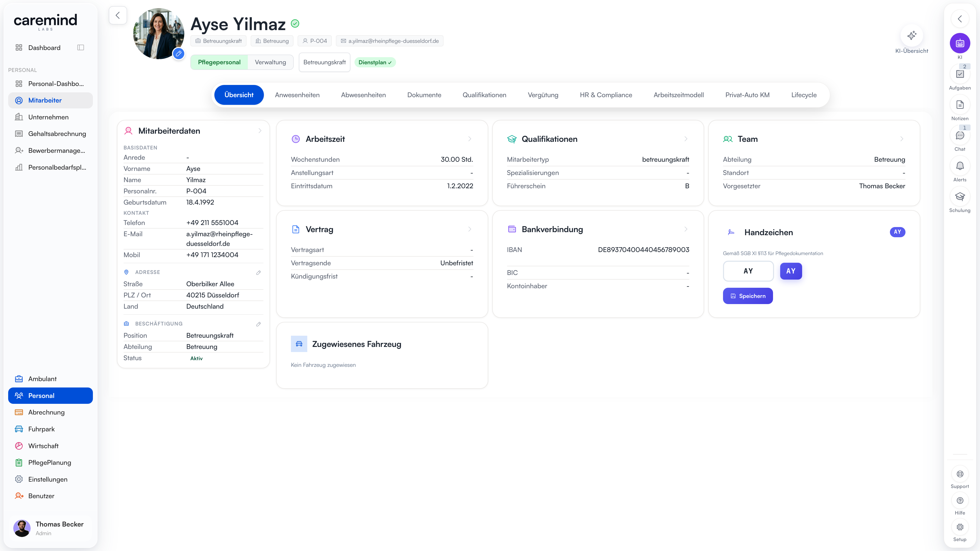Click the Speichern button
The image size is (980, 551).
coord(748,296)
